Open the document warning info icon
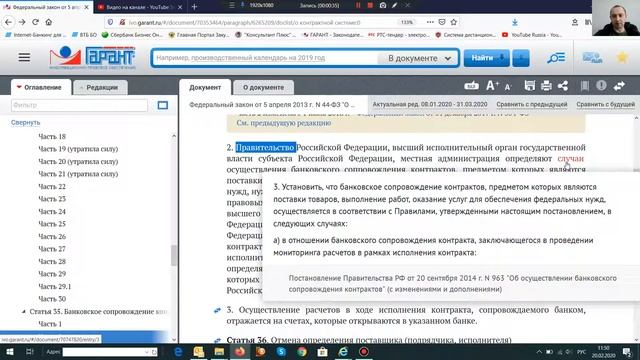This screenshot has height=360, width=640. click(601, 86)
